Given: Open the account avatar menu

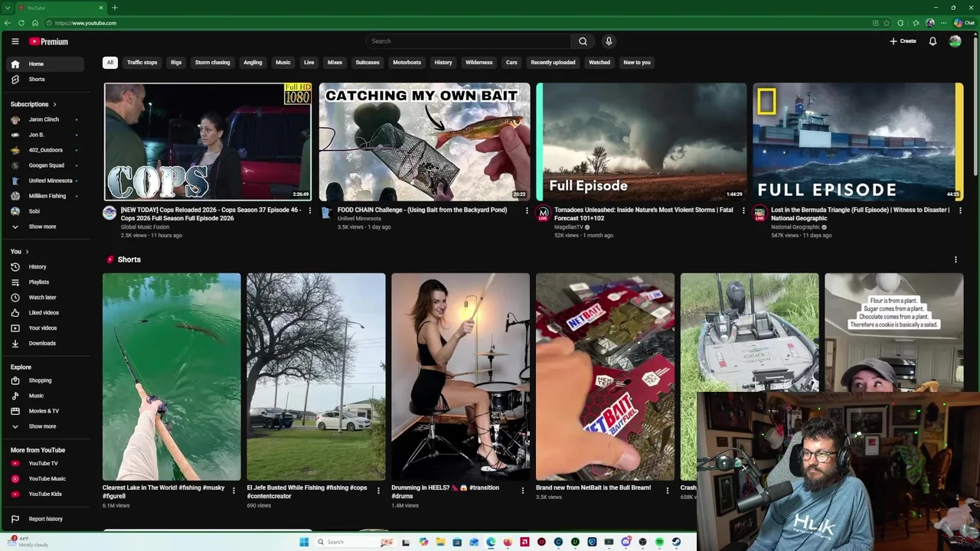Looking at the screenshot, I should click(955, 41).
